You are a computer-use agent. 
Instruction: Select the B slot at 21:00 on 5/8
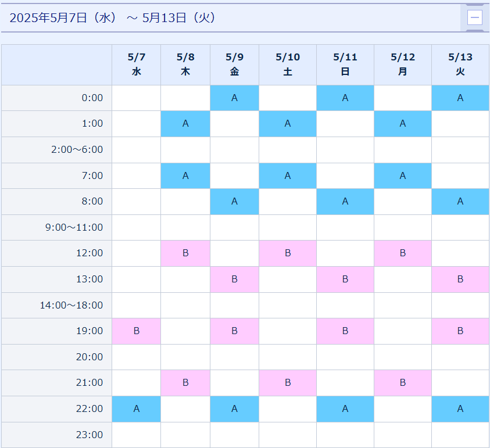pos(185,383)
